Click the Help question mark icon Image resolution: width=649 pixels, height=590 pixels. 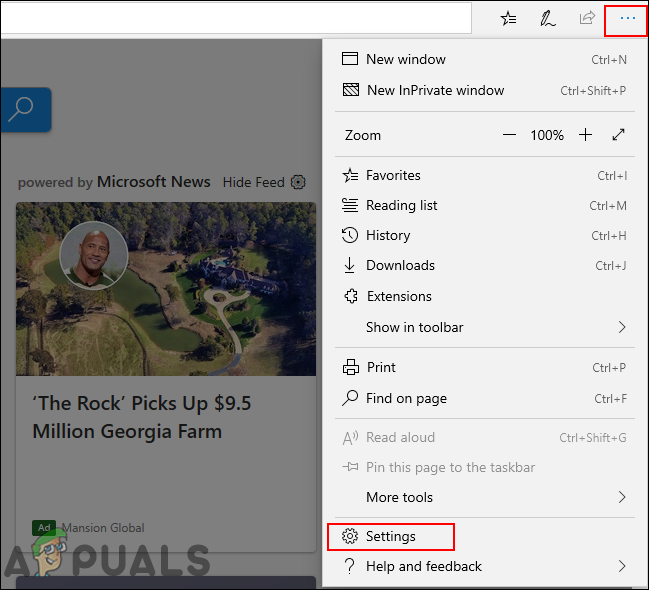pos(350,566)
